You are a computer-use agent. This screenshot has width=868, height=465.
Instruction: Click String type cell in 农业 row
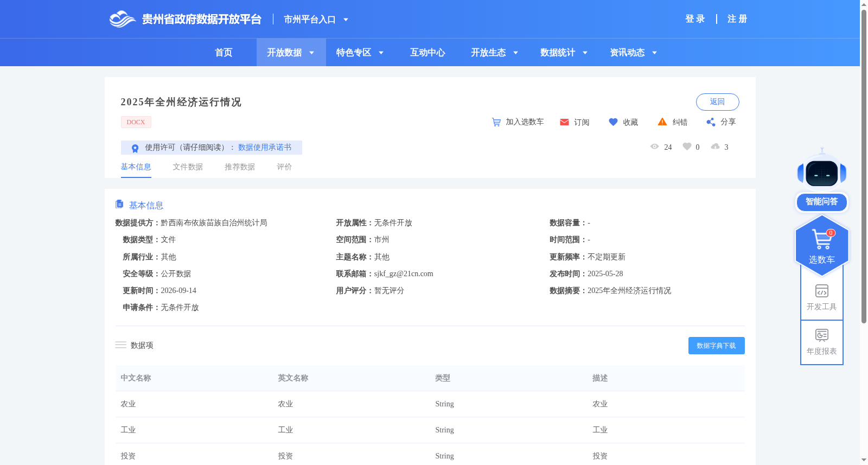[444, 404]
